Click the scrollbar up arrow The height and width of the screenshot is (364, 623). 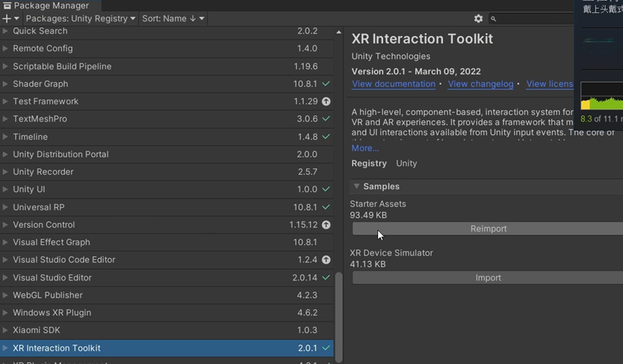[339, 32]
